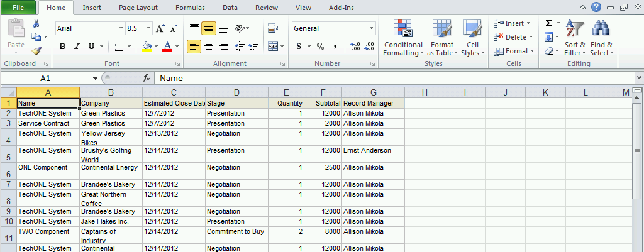
Task: Open Find & Select binoculars
Action: [602, 38]
